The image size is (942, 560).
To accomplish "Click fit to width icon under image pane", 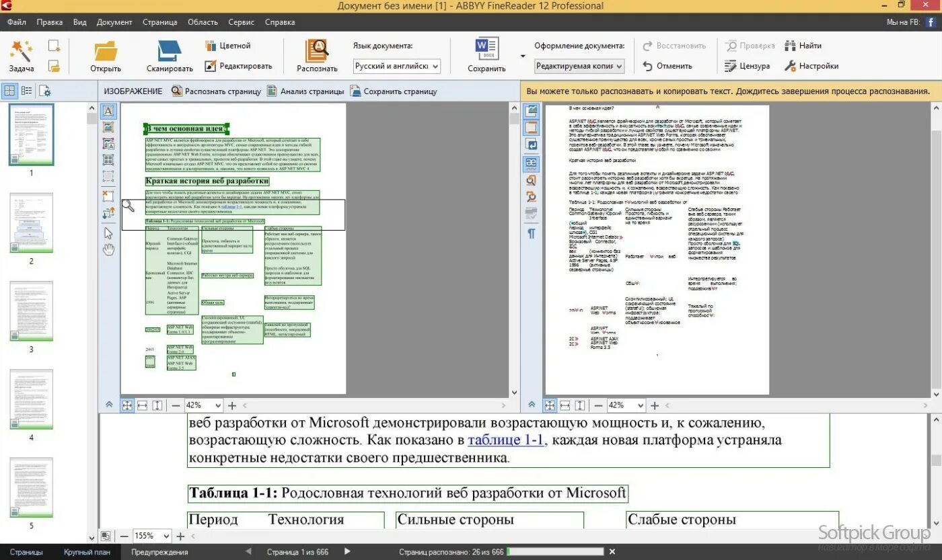I will tap(142, 405).
